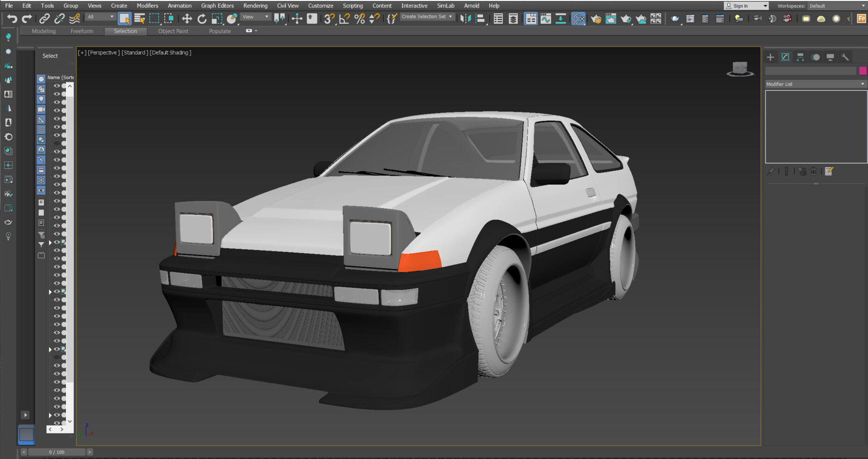Switch to the Object Paint ribbon tab
The height and width of the screenshot is (459, 868).
[173, 31]
